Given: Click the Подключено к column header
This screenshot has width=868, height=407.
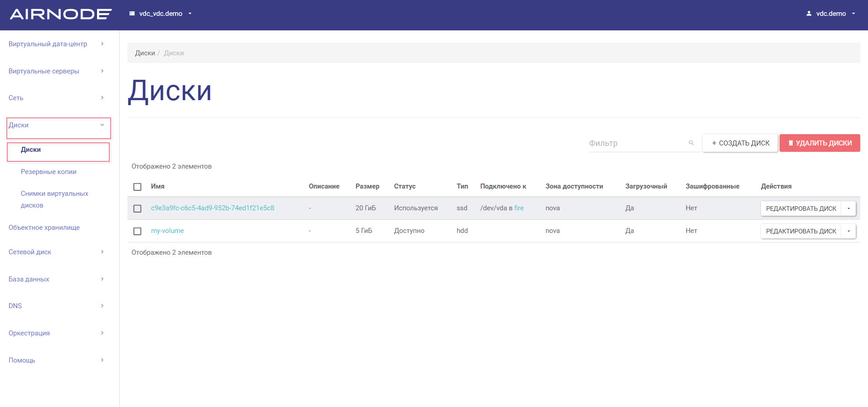Looking at the screenshot, I should pos(503,186).
